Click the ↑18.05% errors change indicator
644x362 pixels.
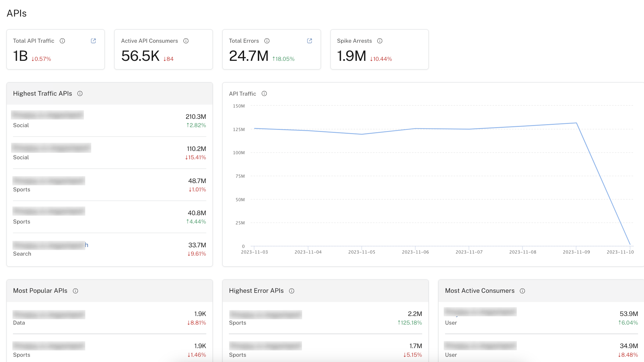pyautogui.click(x=283, y=59)
